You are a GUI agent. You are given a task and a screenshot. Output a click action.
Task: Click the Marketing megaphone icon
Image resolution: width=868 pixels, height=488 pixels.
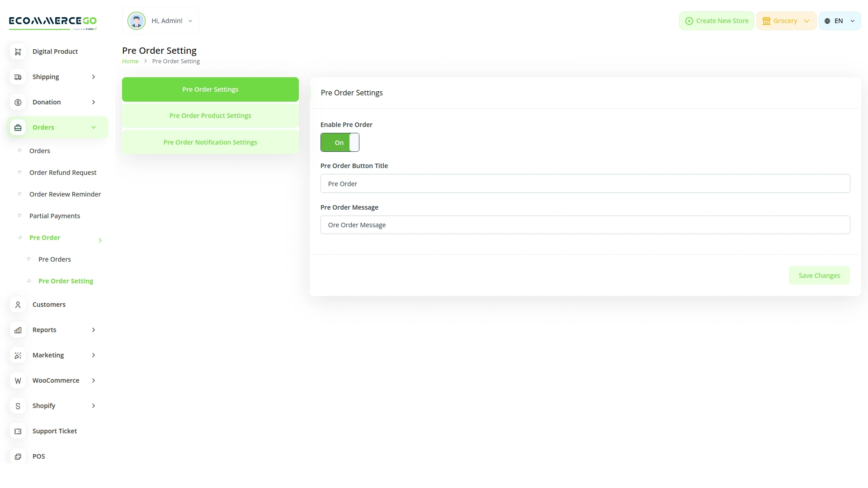[x=18, y=355]
